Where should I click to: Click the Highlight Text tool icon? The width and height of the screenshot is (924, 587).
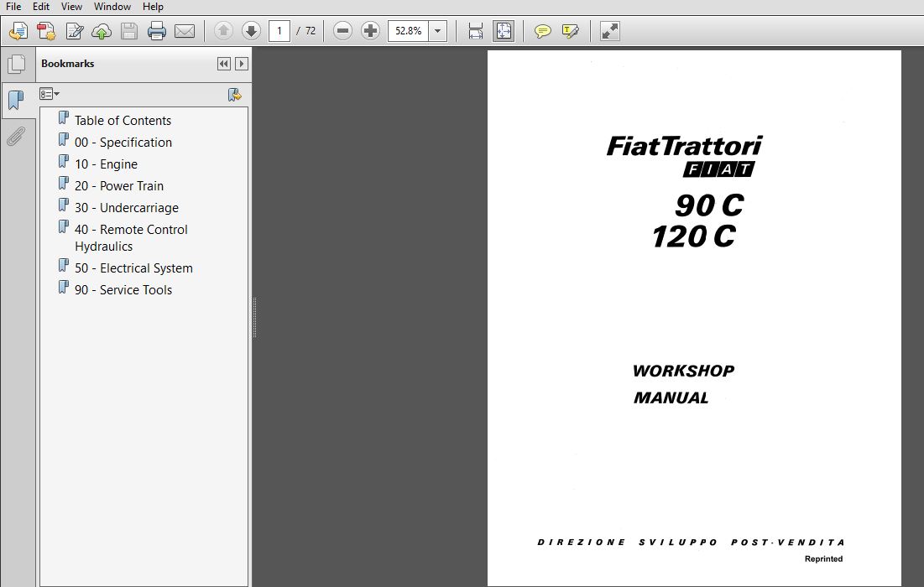(x=571, y=31)
